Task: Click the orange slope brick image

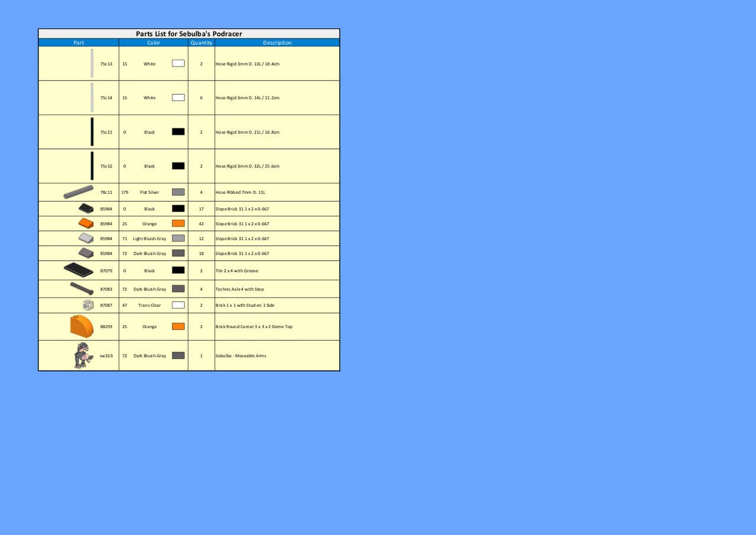Action: tap(86, 223)
